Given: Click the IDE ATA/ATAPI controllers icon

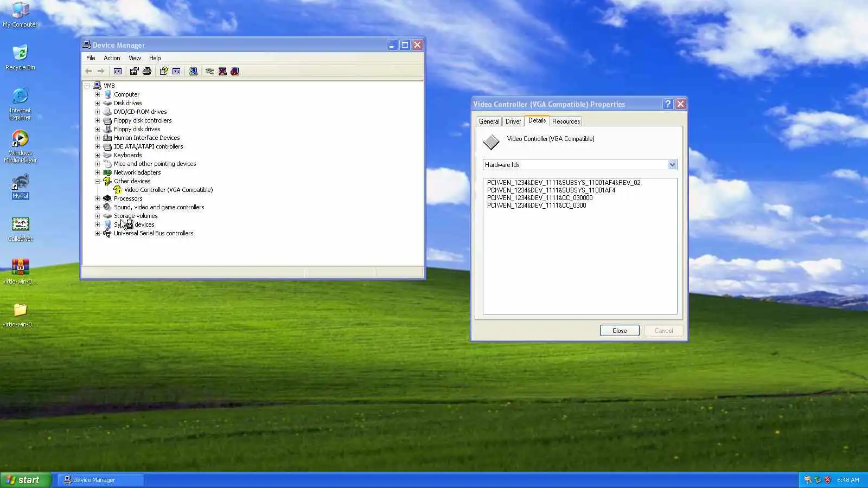Looking at the screenshot, I should [x=107, y=146].
